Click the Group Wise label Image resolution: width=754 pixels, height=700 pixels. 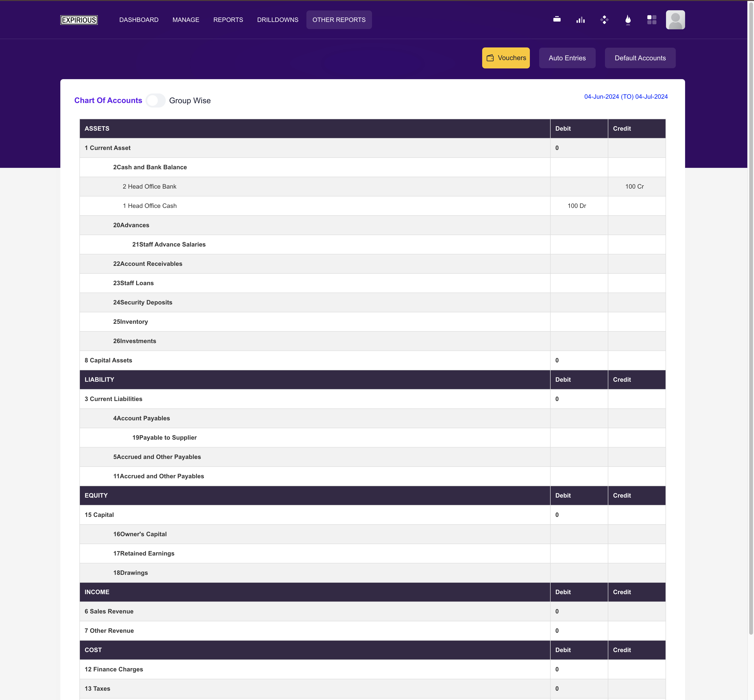190,100
